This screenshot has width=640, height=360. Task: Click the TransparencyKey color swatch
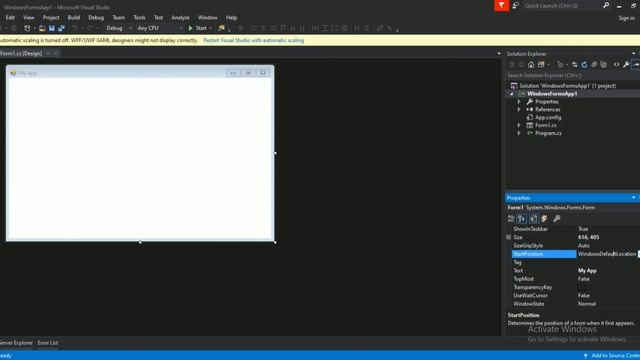(x=582, y=287)
